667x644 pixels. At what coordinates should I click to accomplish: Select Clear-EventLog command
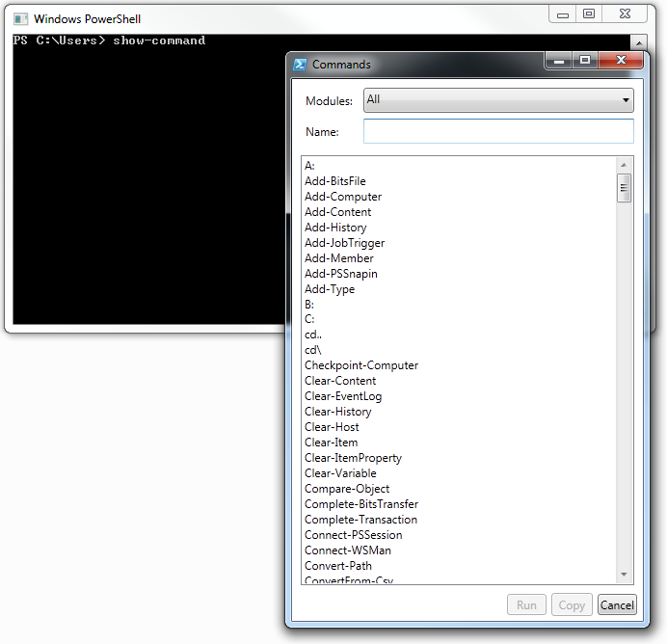343,396
